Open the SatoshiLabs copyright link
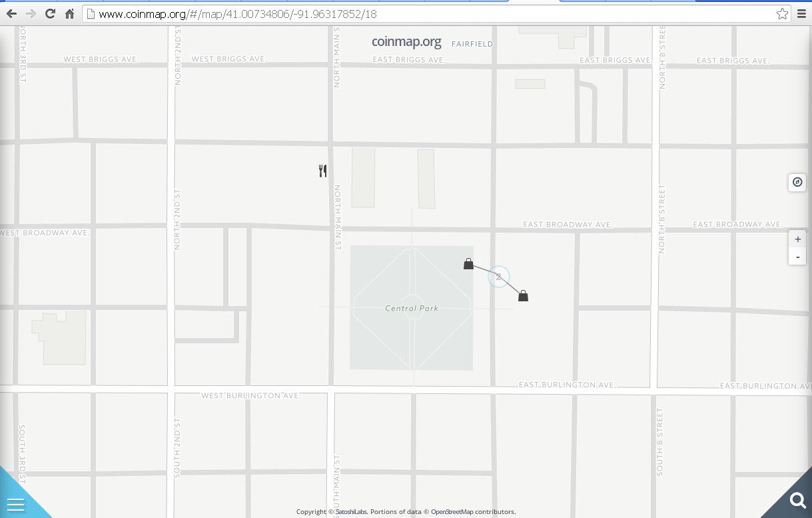The image size is (812, 518). pos(351,512)
